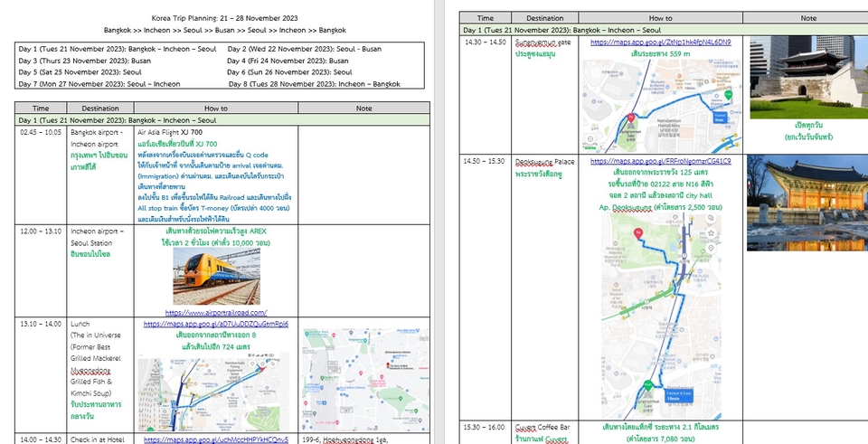Screen dimensions: 868x444
Task: Click 'Air Asia Flight XJ 700' text
Action: 170,132
